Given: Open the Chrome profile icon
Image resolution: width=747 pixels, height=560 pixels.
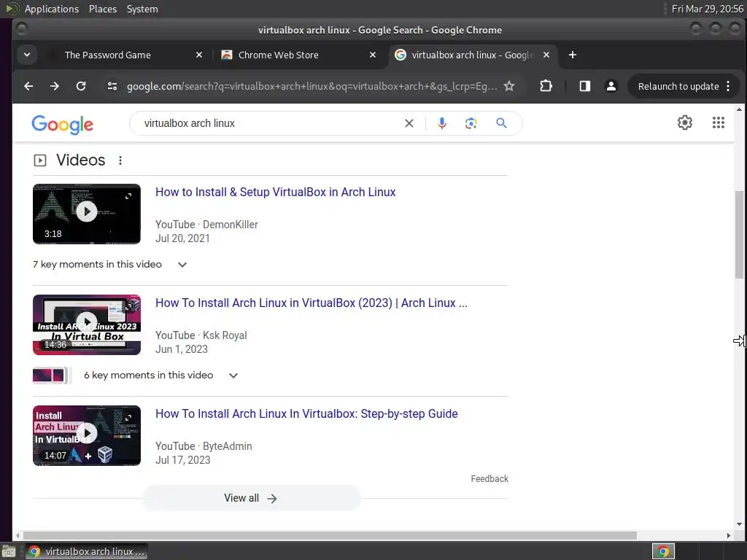Looking at the screenshot, I should [611, 86].
